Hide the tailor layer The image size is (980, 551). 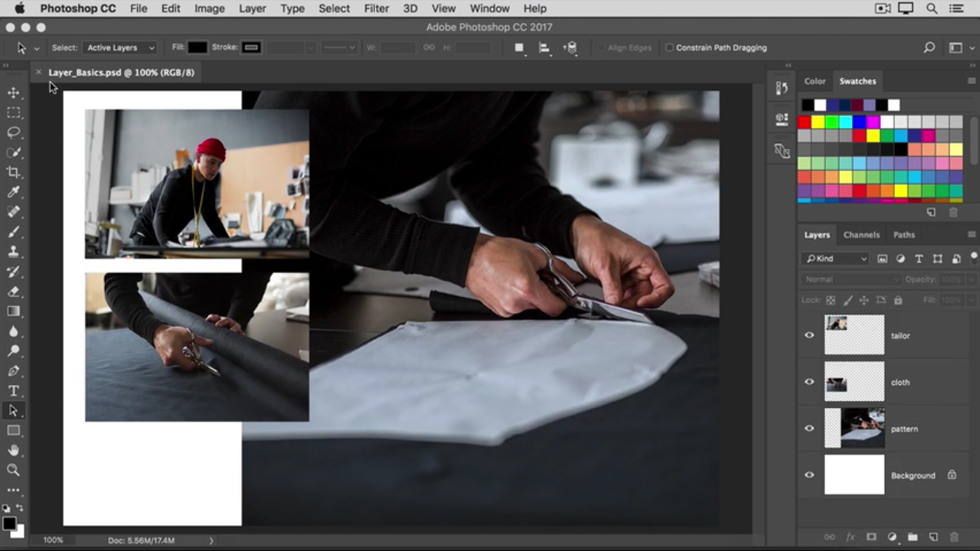click(x=809, y=335)
